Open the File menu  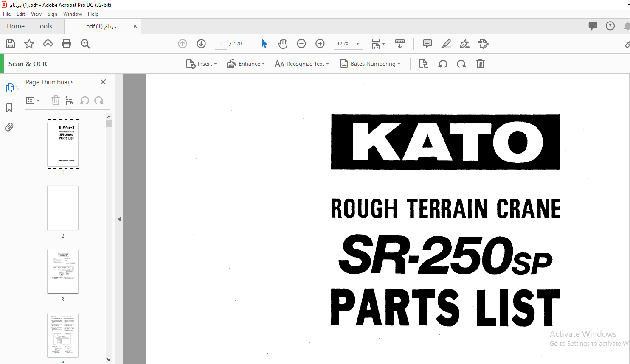point(7,14)
